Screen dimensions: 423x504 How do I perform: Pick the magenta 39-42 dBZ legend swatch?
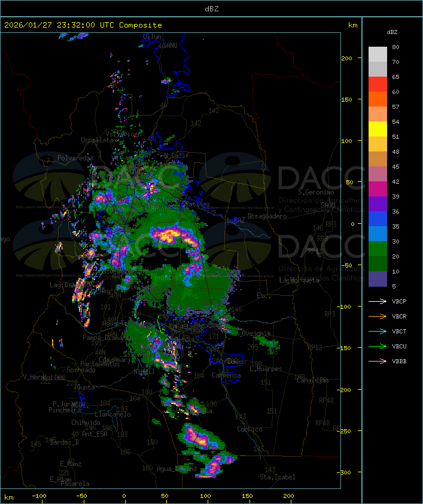click(378, 189)
